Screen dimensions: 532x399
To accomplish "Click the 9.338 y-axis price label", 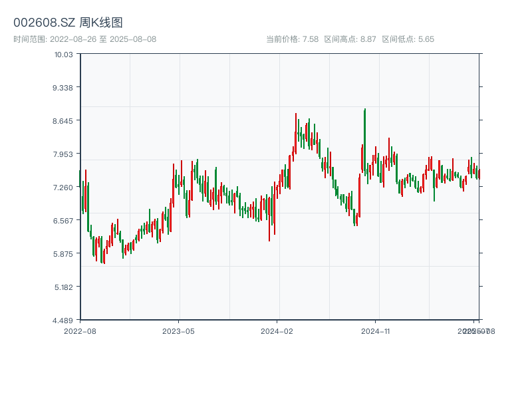I will [63, 87].
